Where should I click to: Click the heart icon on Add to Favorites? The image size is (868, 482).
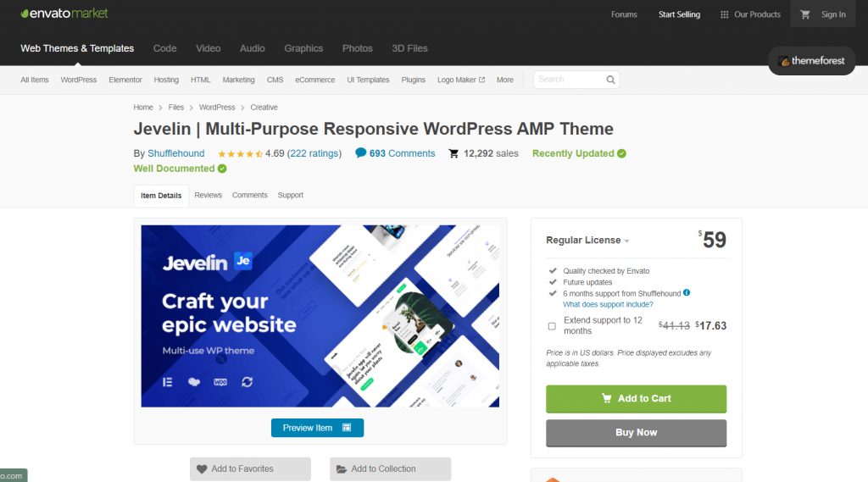(202, 468)
